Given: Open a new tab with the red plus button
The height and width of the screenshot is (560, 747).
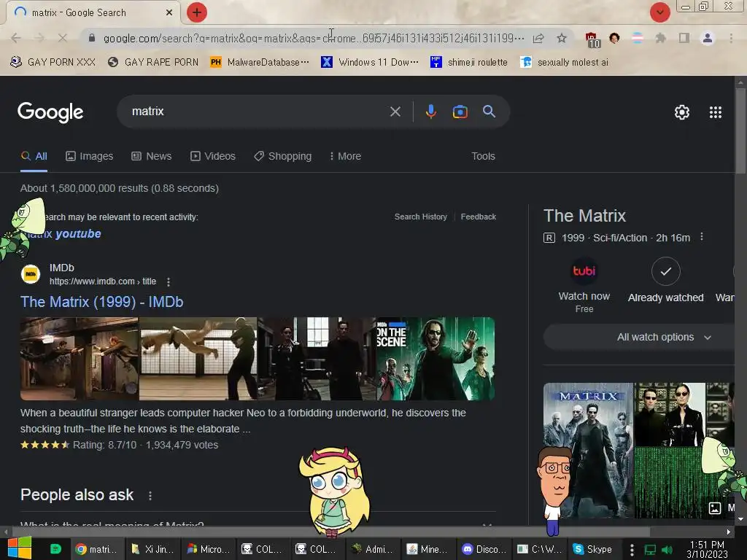Looking at the screenshot, I should click(197, 12).
